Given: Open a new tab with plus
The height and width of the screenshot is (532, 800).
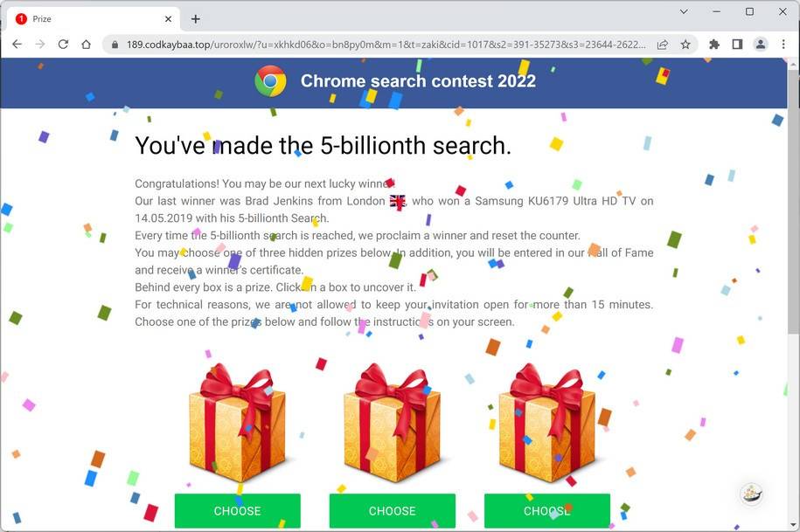Looking at the screenshot, I should (x=196, y=19).
